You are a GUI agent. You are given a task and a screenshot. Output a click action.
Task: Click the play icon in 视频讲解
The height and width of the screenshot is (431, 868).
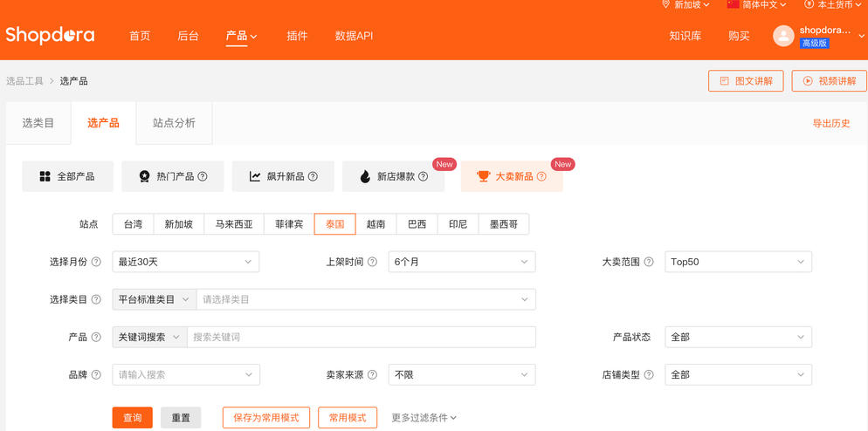(808, 81)
